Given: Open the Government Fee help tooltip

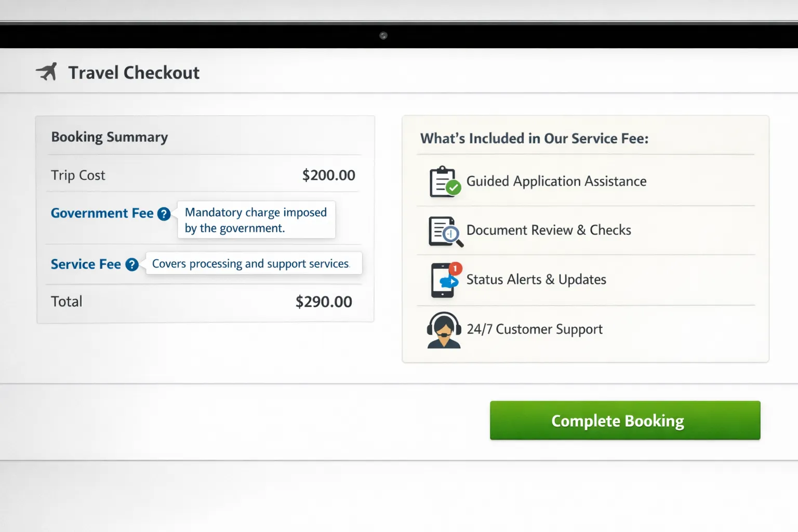Looking at the screenshot, I should click(x=164, y=214).
